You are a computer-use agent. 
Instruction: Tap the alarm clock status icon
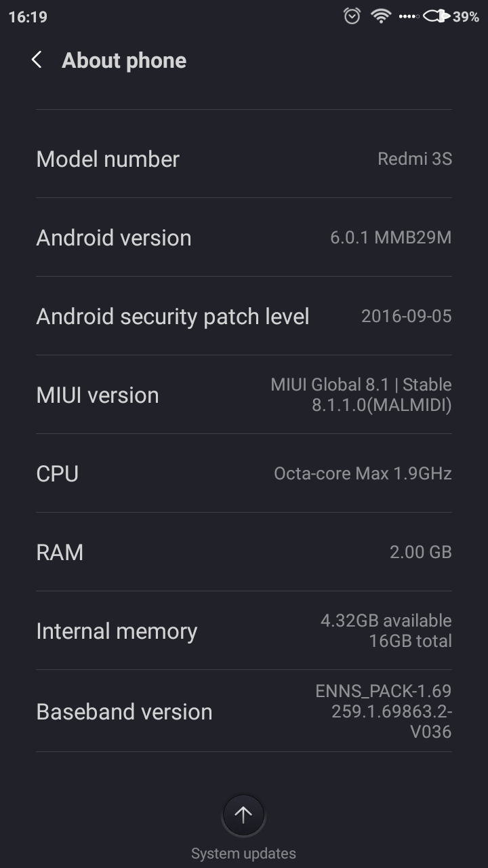[x=352, y=16]
